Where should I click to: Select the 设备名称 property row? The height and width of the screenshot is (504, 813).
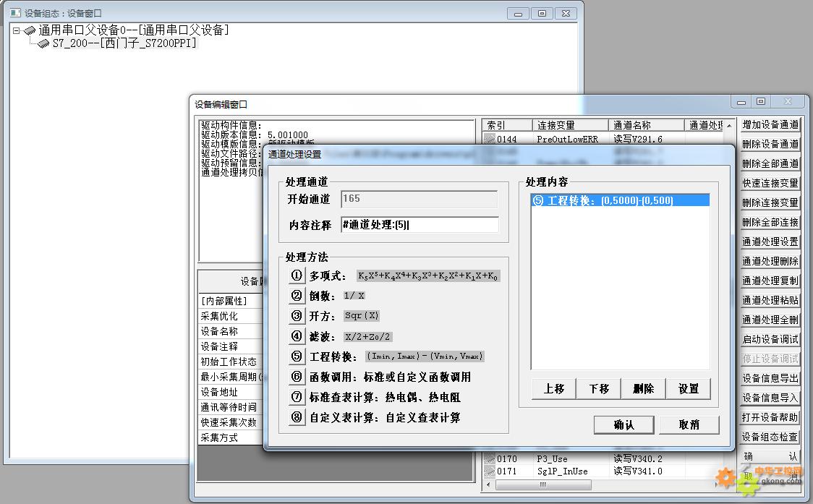pyautogui.click(x=231, y=330)
